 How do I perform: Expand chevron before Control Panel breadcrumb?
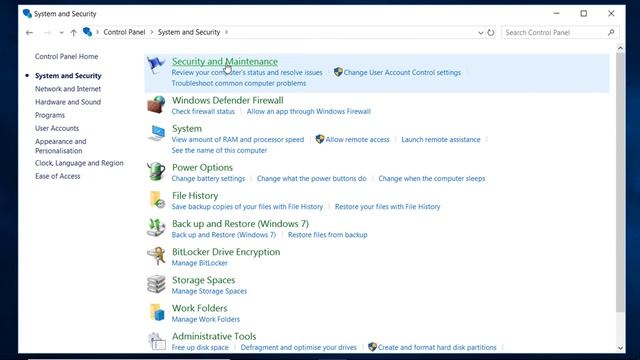coord(98,32)
